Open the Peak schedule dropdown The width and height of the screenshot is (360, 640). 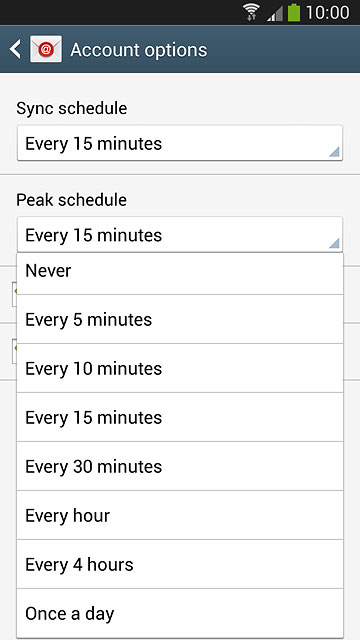click(x=180, y=235)
